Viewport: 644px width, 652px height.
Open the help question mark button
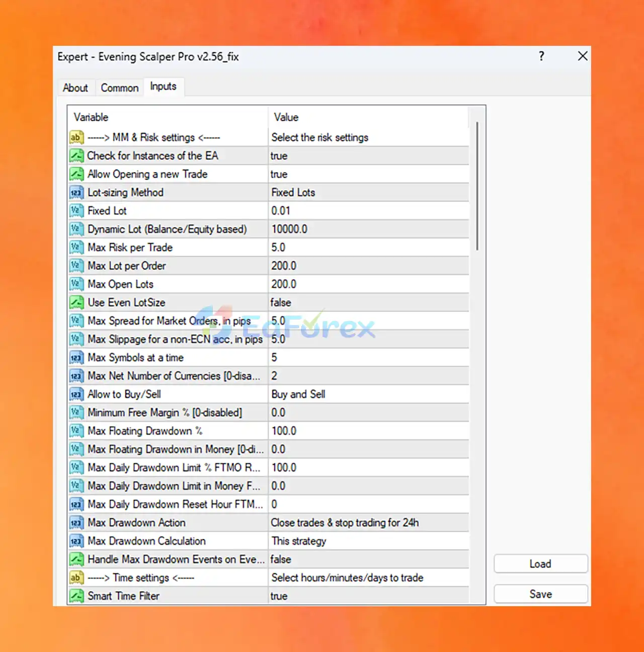pyautogui.click(x=541, y=56)
